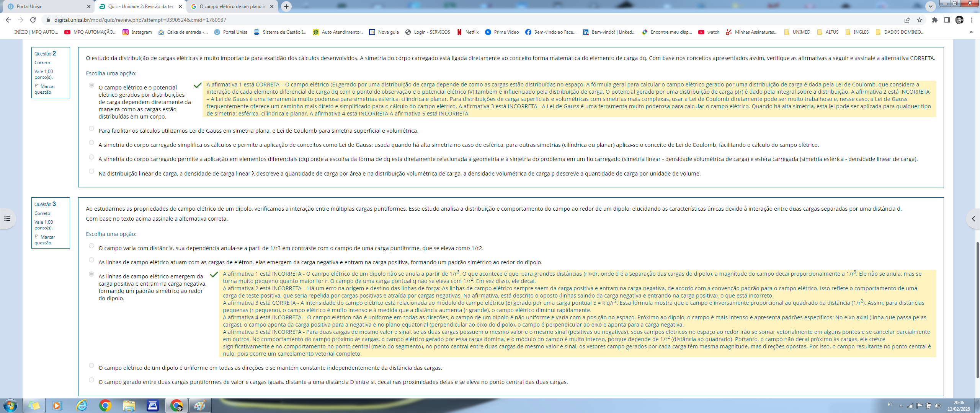Image resolution: width=980 pixels, height=413 pixels.
Task: Show more bookmarks overflow chevron
Action: [x=971, y=32]
